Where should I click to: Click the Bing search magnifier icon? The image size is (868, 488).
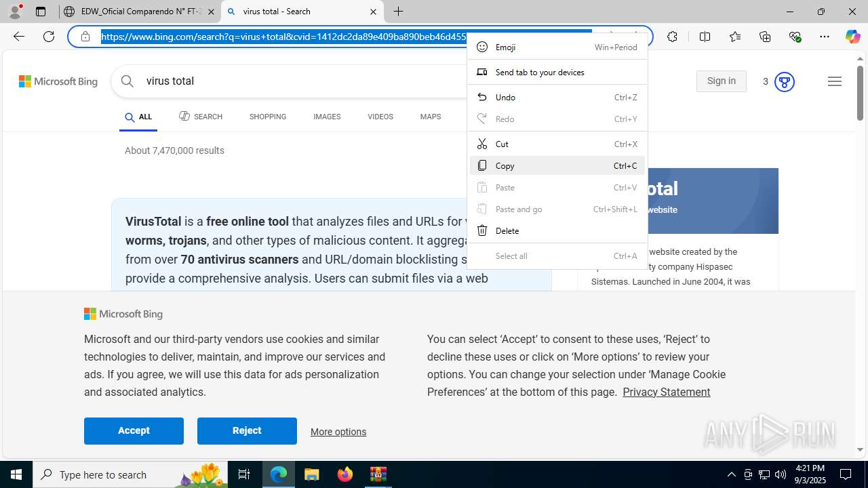127,81
